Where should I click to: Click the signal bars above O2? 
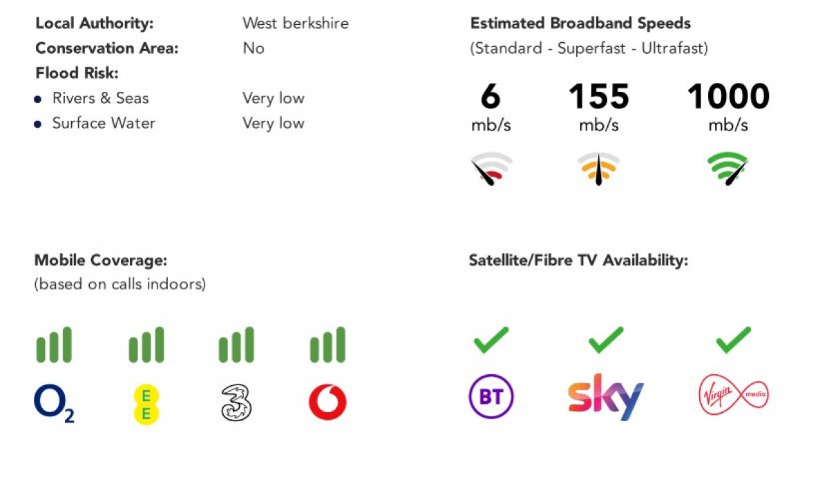coord(54,345)
